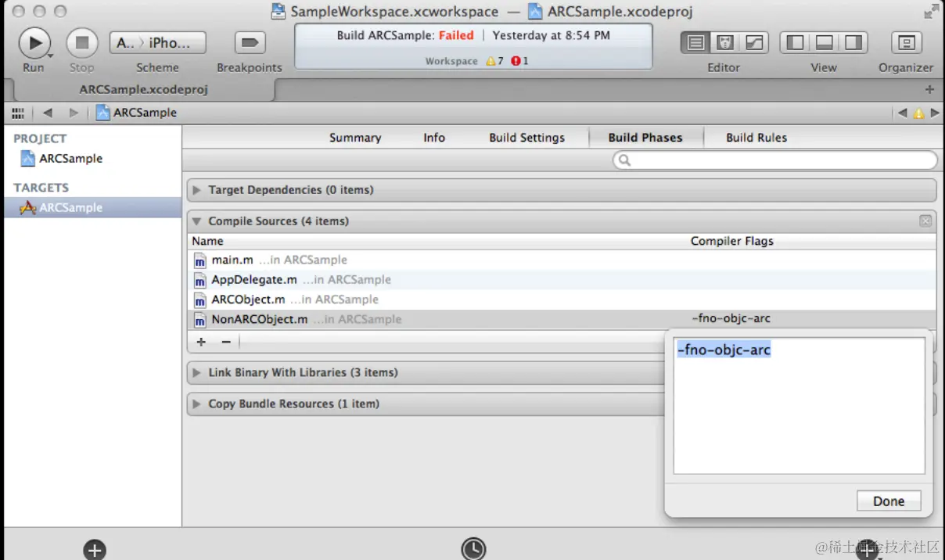945x560 pixels.
Task: Toggle the Breakpoints button
Action: (x=250, y=43)
